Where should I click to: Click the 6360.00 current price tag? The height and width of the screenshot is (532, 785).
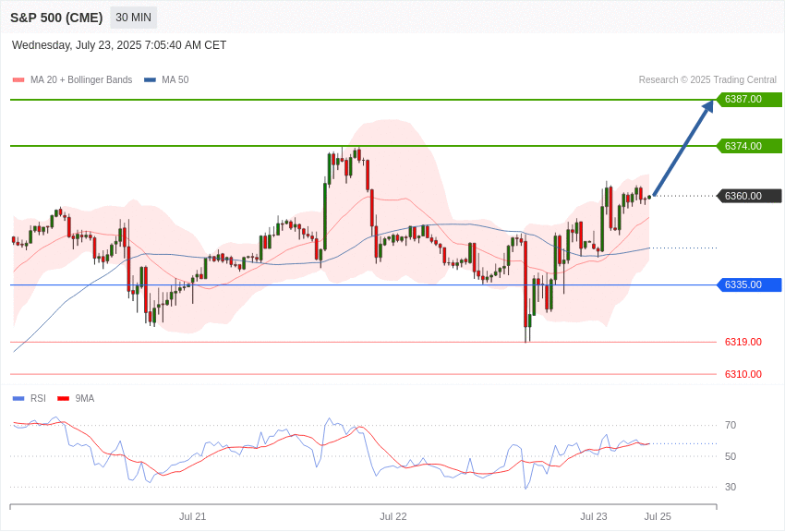click(x=750, y=196)
